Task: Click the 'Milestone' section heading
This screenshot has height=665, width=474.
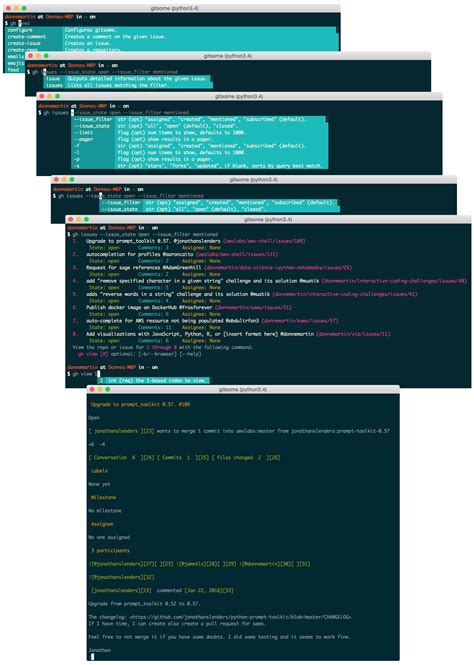Action: [103, 497]
